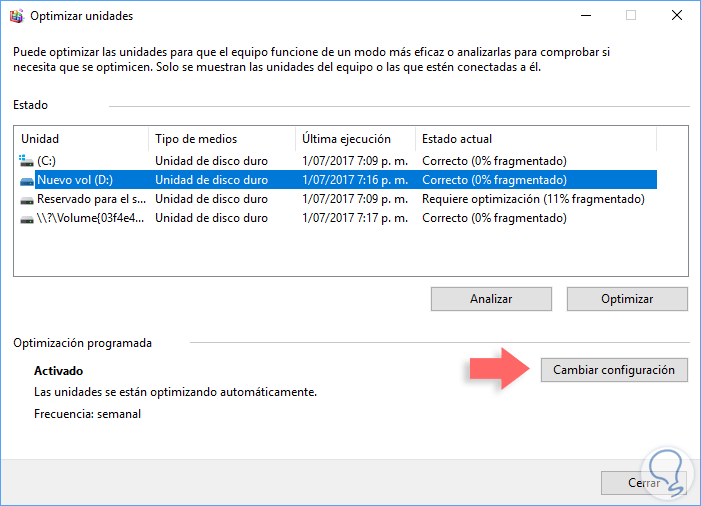Click 'Requiere optimización (11% fragmentado)' status
This screenshot has height=506, width=701.
[x=533, y=199]
